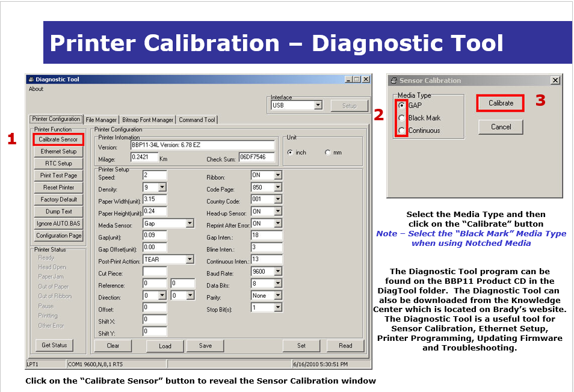
Task: Select the GAP media type radio button
Action: pos(402,105)
